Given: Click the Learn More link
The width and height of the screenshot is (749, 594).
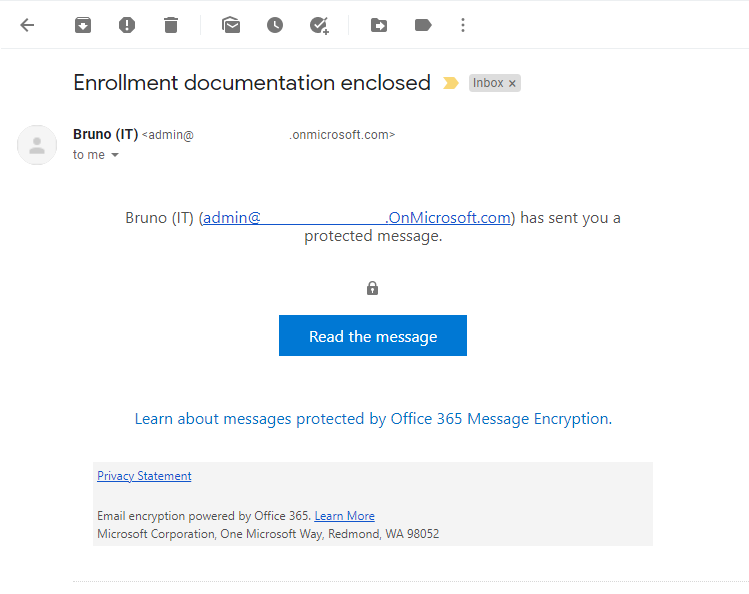Looking at the screenshot, I should [344, 516].
